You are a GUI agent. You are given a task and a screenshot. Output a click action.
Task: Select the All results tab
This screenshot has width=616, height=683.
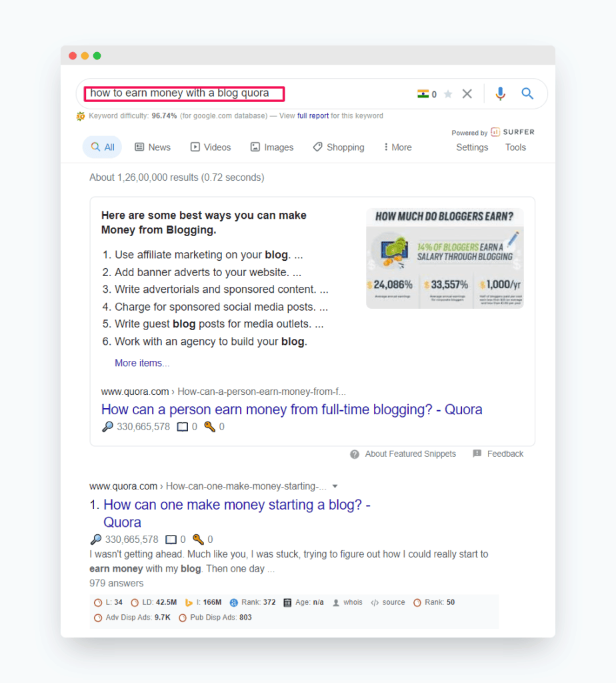(102, 147)
